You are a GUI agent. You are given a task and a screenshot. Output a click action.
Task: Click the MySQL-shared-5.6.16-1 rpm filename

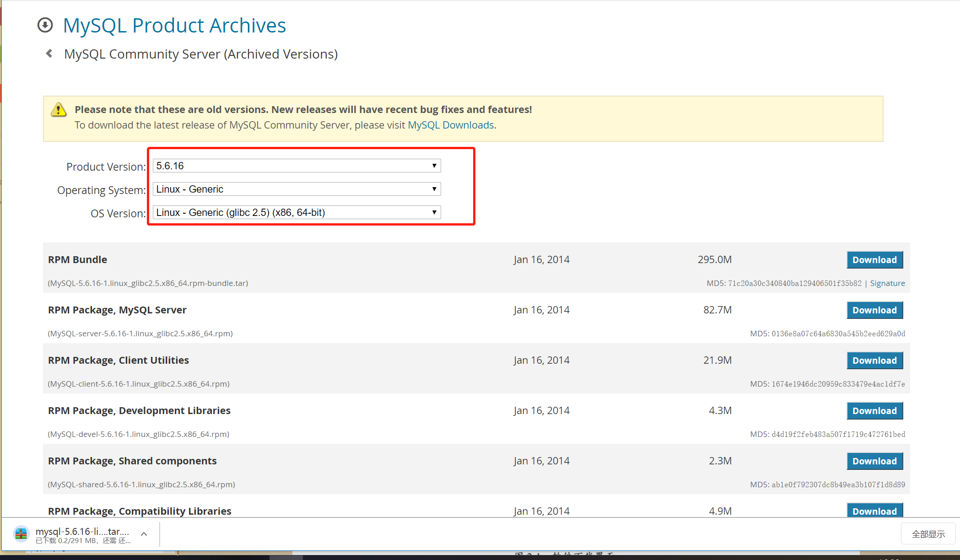tap(141, 485)
